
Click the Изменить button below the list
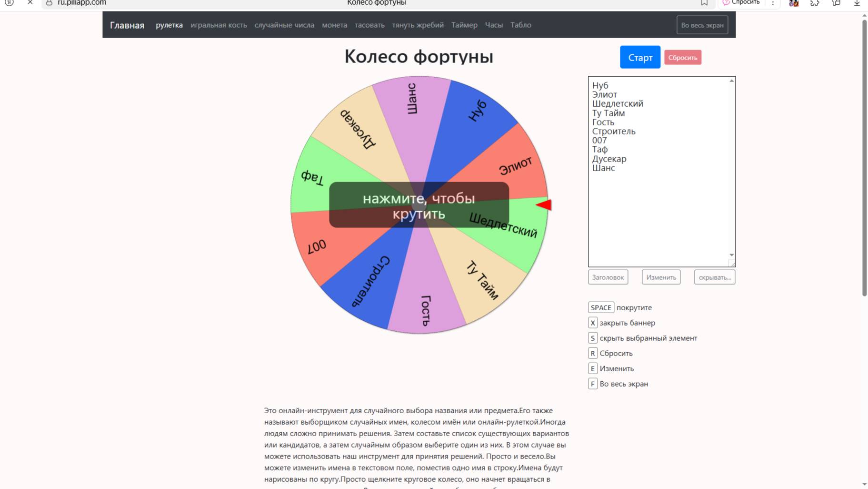point(661,277)
